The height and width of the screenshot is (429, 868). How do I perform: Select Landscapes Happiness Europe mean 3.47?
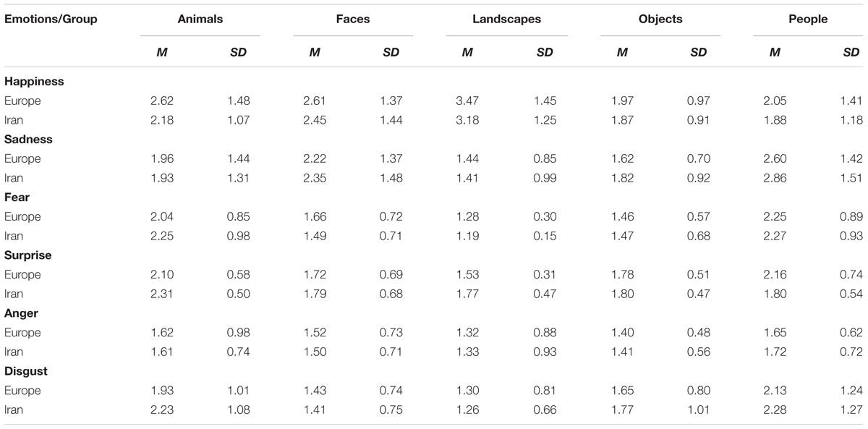tap(467, 101)
